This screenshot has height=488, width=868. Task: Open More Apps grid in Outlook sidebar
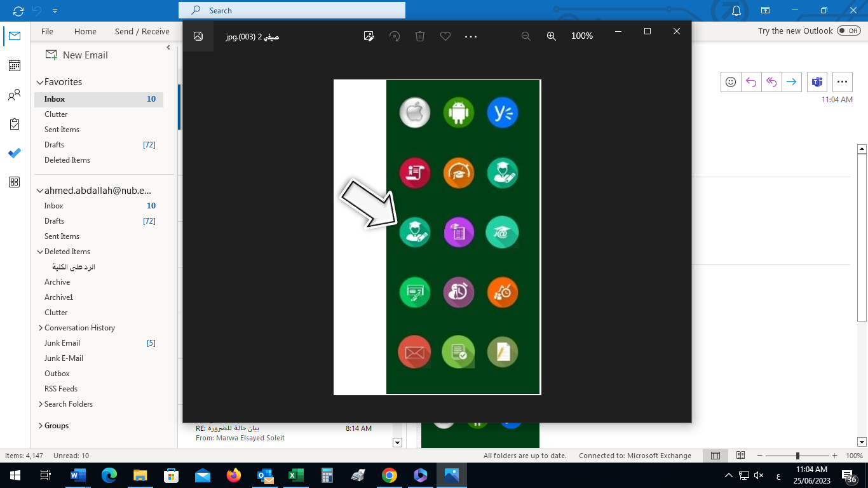(x=14, y=182)
